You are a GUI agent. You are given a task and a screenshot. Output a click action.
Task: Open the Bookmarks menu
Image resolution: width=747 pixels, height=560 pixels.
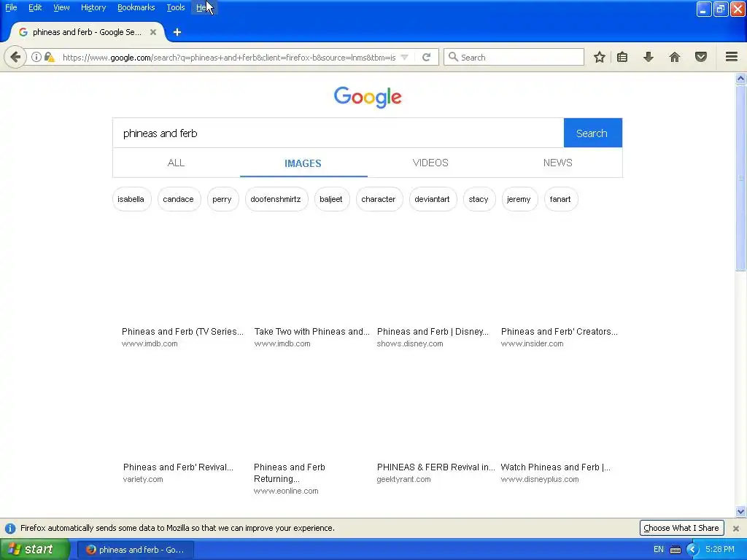[136, 7]
